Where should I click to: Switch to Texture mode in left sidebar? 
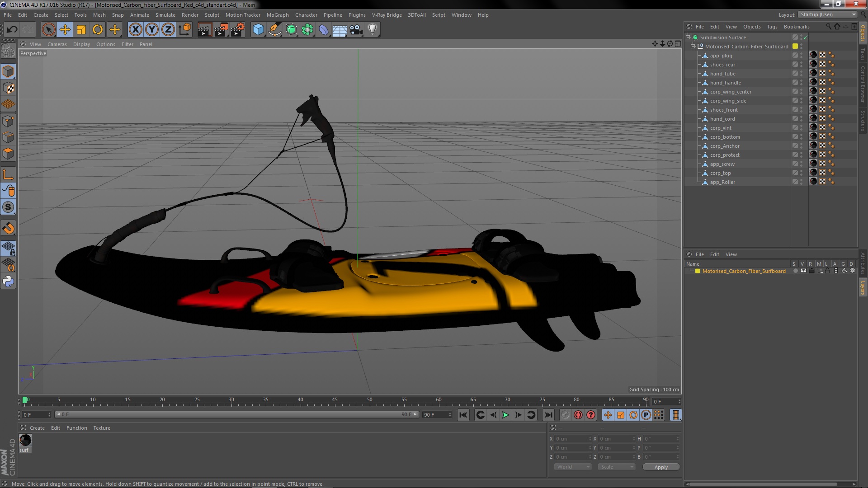point(8,88)
